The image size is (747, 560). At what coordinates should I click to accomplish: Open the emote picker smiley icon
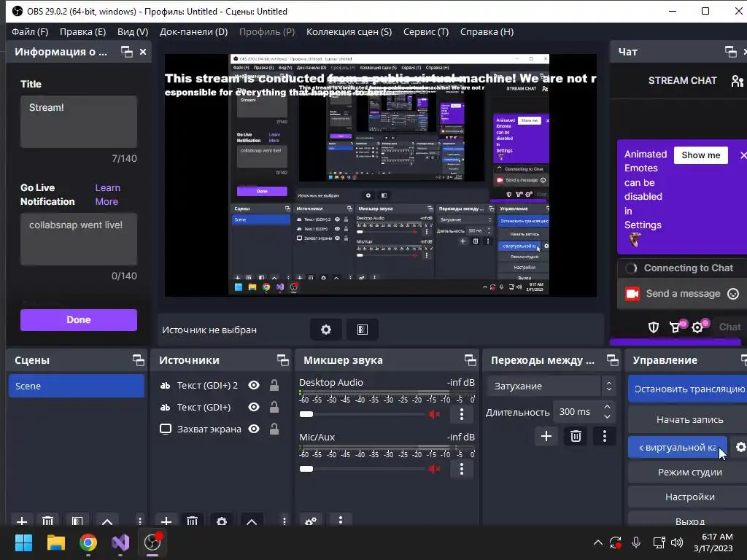[x=733, y=294]
